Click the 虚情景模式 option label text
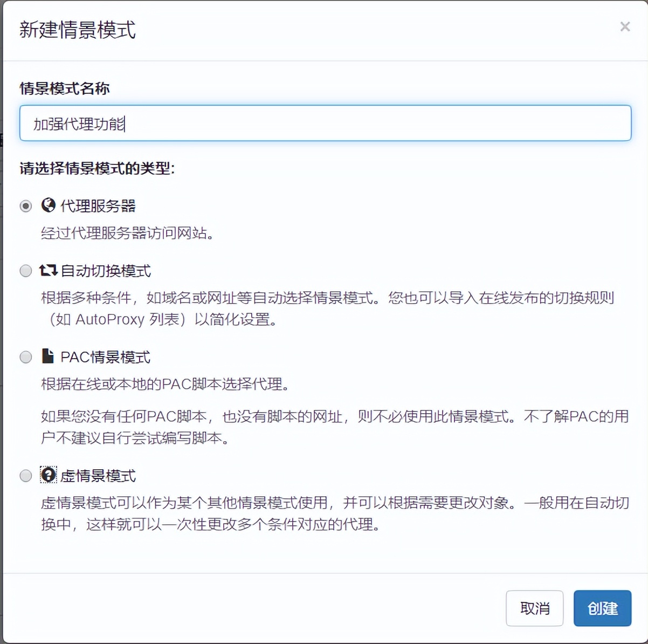648x644 pixels. click(97, 476)
